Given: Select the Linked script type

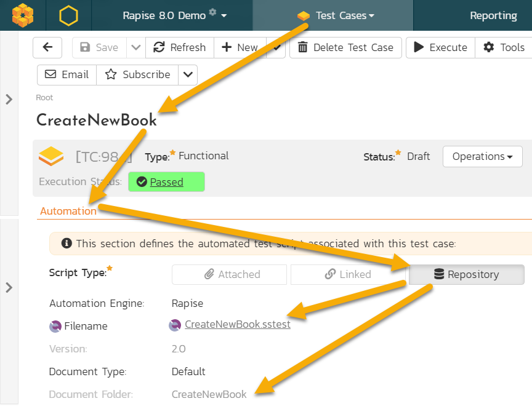Looking at the screenshot, I should pos(348,274).
